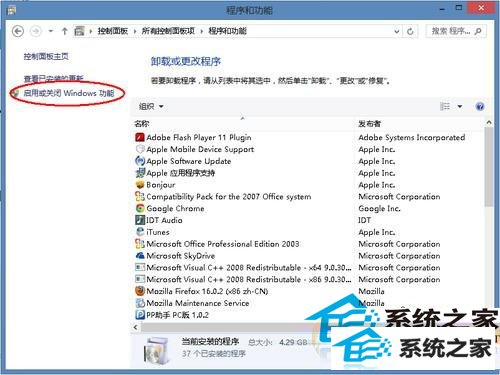500x375 pixels.
Task: Select Google Chrome entry name
Action: [175, 209]
